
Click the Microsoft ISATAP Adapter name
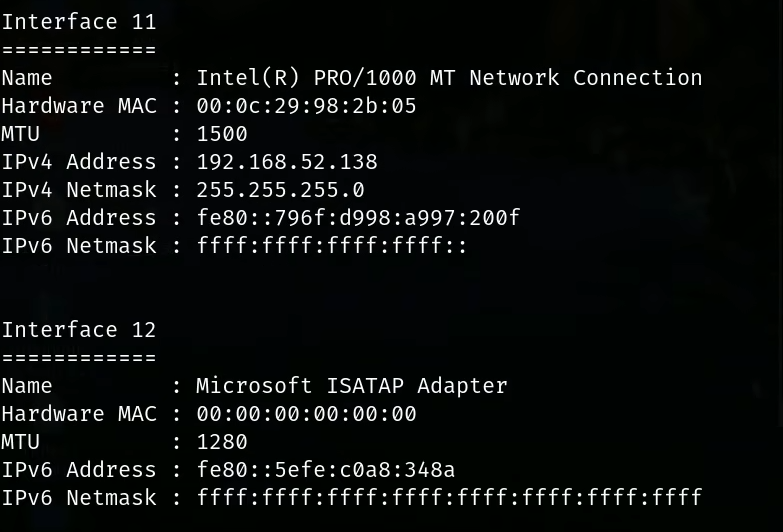pos(352,386)
